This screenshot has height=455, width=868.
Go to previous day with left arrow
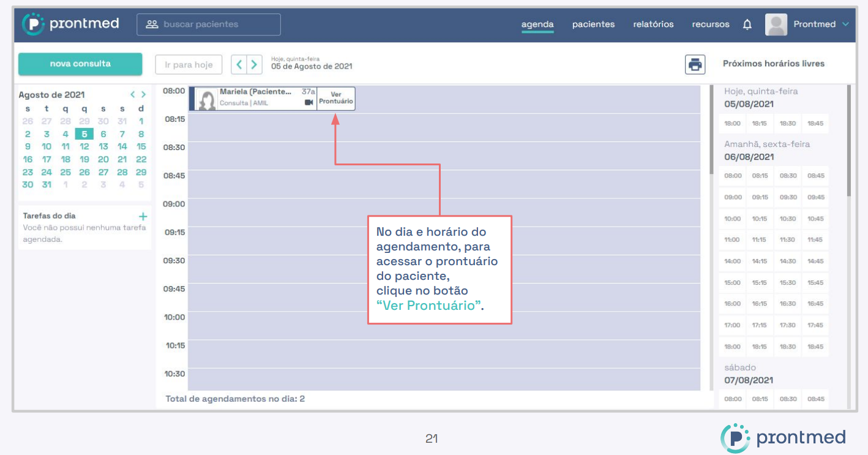coord(239,64)
